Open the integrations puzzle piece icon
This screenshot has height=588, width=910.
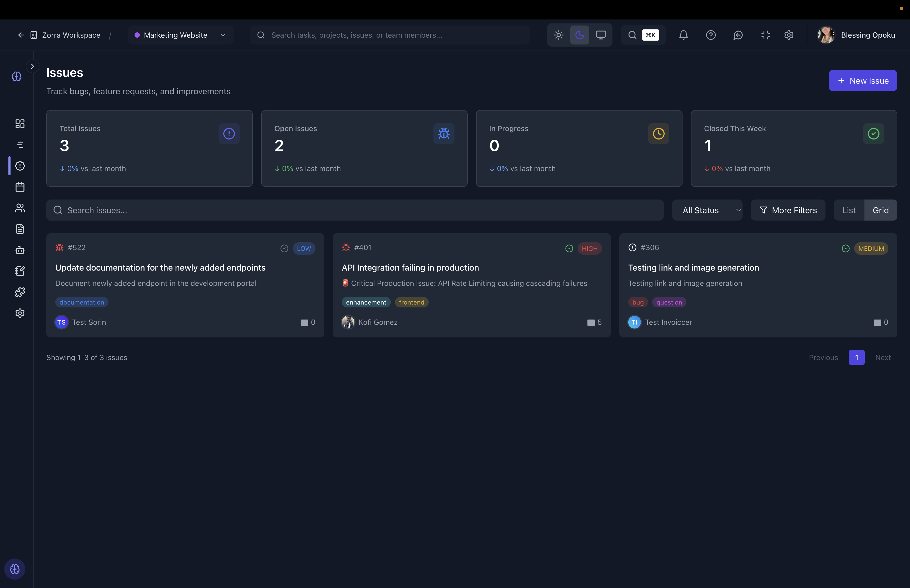click(x=20, y=292)
